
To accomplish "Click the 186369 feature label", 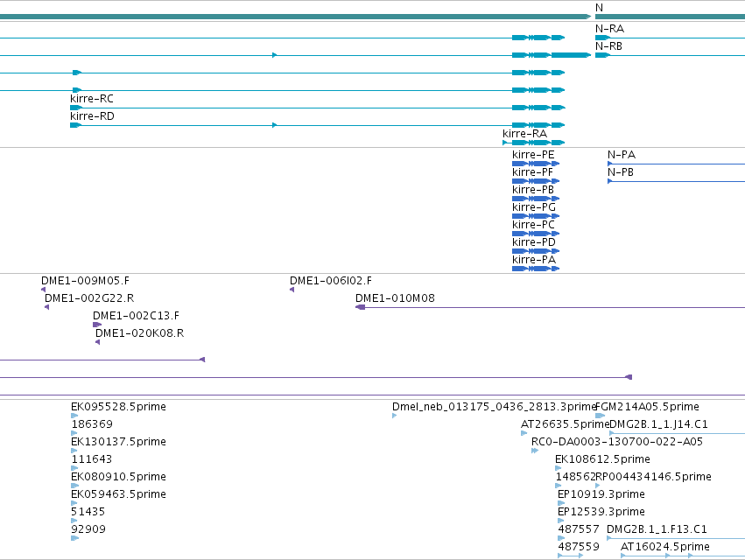I will [92, 423].
